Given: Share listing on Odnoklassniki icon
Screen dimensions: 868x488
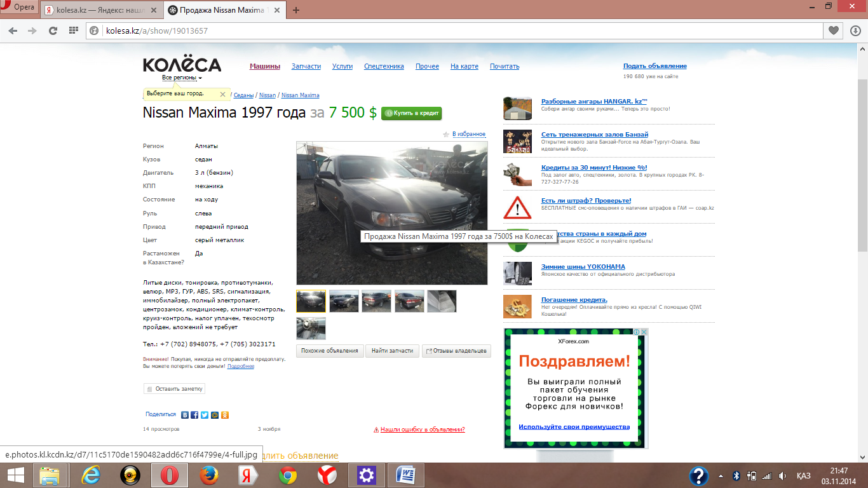Looking at the screenshot, I should (225, 415).
